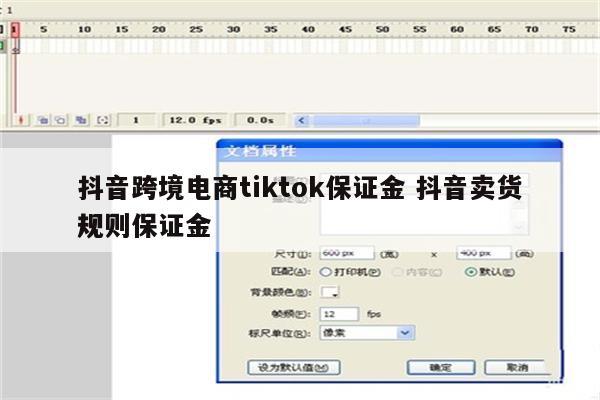Click frame number 10 on the ruler
Screen dimensions: 600x400
84,29
